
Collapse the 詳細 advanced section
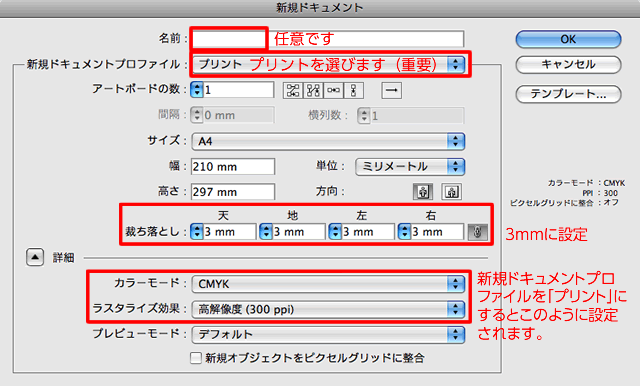tap(35, 257)
